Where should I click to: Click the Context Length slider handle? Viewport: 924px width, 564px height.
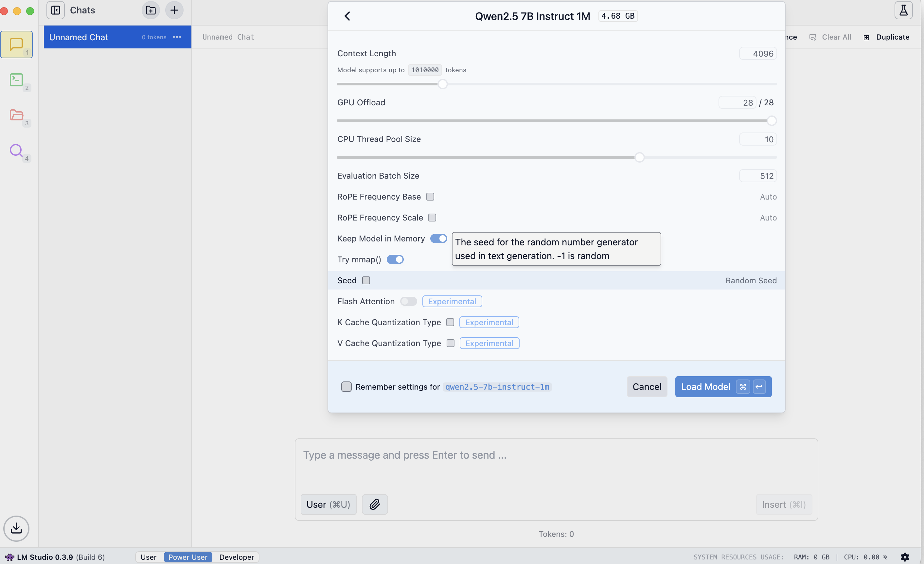442,84
